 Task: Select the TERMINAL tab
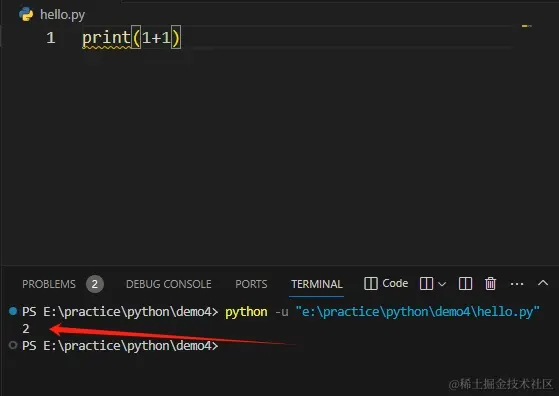317,284
